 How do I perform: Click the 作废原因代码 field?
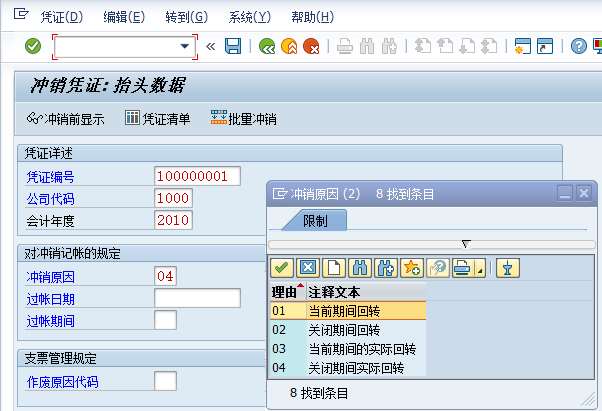165,381
